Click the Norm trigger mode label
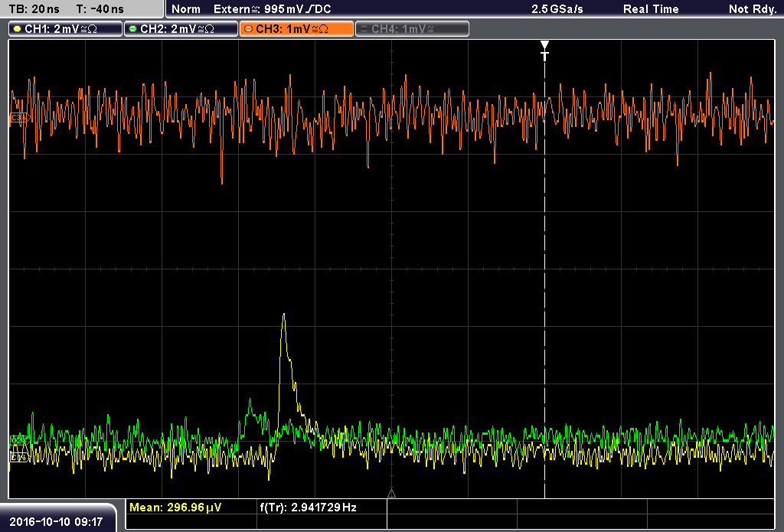The width and height of the screenshot is (784, 532). (185, 9)
